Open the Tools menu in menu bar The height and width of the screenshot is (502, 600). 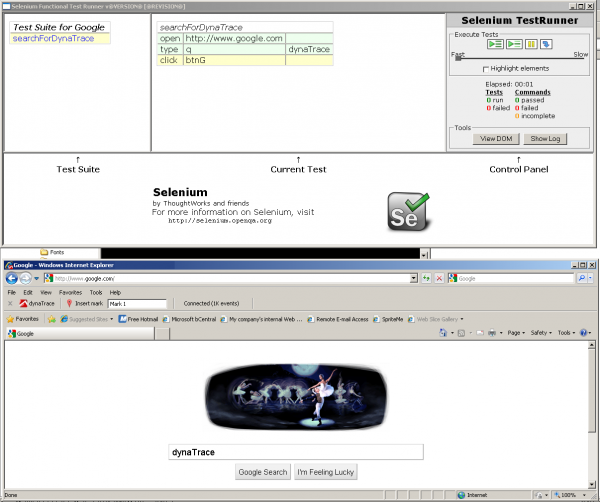tap(96, 292)
